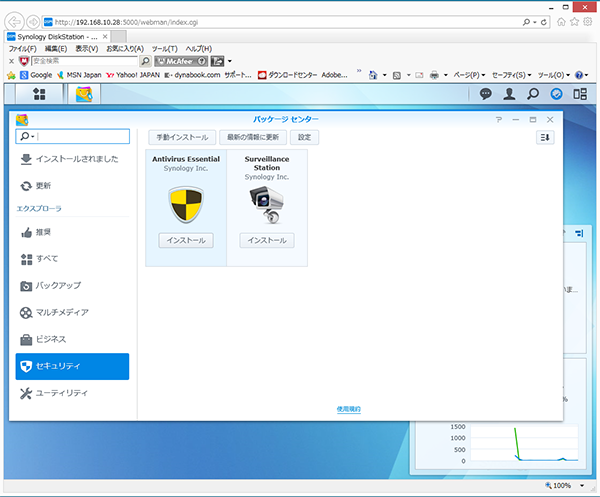Open the DSM main menu grid icon
Viewport: 600px width, 497px height.
(x=39, y=94)
